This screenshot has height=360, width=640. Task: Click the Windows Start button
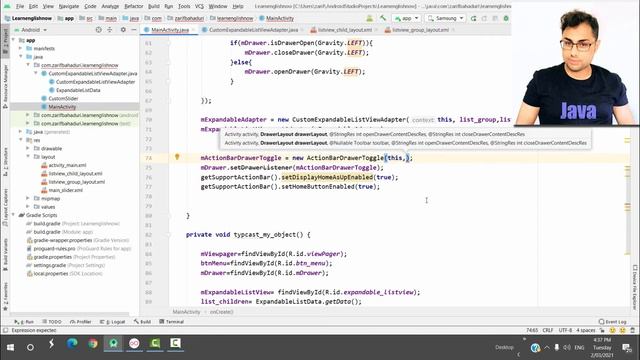click(x=10, y=347)
